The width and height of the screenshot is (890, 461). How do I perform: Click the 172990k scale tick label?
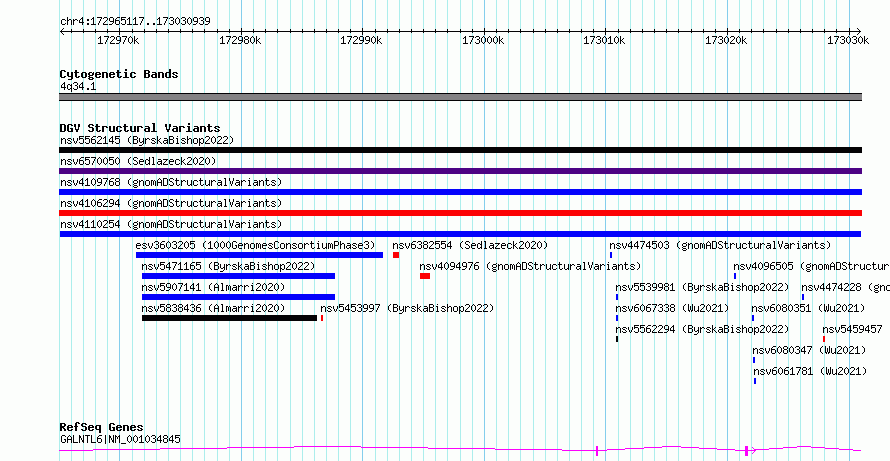click(x=362, y=40)
